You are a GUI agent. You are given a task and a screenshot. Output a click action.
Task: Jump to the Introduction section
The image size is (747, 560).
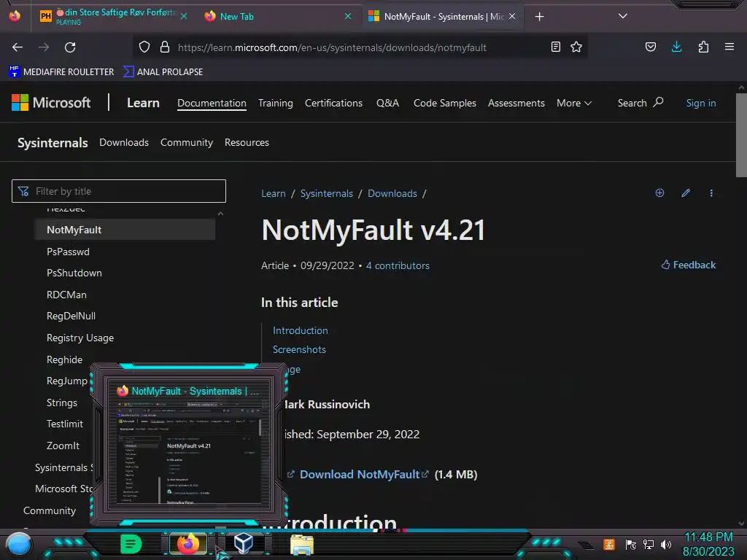(x=300, y=330)
